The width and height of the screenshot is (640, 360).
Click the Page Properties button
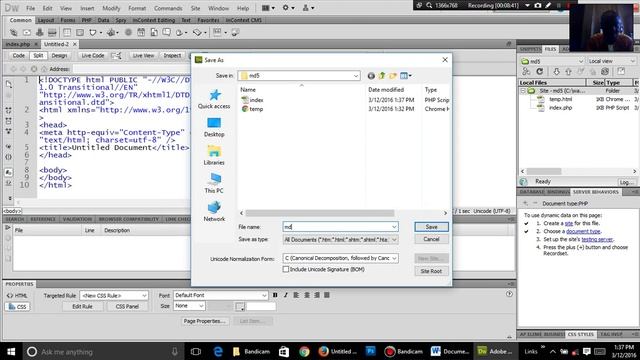point(204,321)
